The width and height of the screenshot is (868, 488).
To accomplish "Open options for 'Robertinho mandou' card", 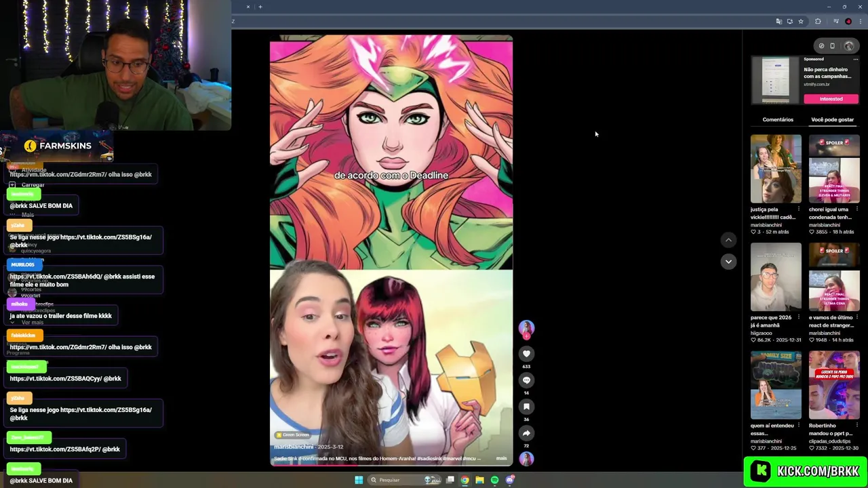I will click(x=856, y=426).
